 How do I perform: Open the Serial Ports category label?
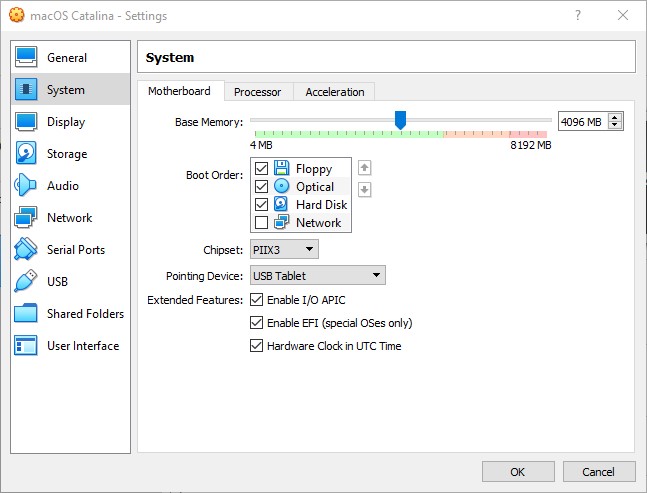[76, 250]
